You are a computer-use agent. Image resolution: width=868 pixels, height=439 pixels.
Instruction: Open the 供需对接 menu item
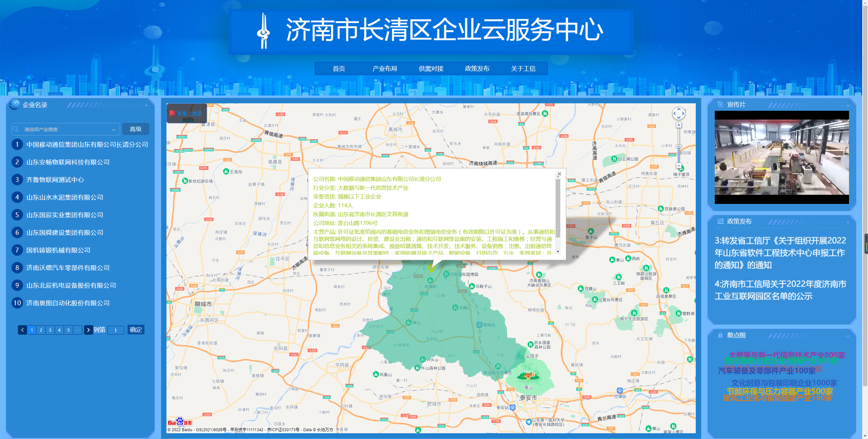coord(431,68)
